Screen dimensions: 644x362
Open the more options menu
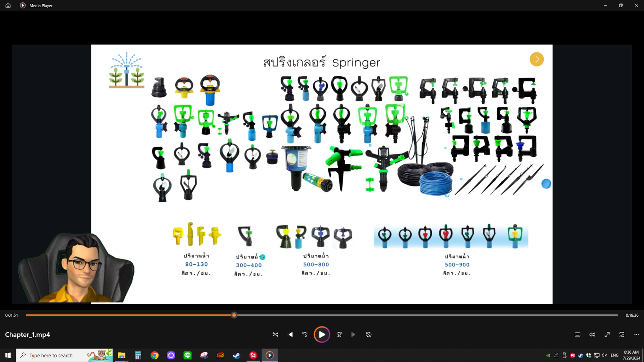click(636, 334)
